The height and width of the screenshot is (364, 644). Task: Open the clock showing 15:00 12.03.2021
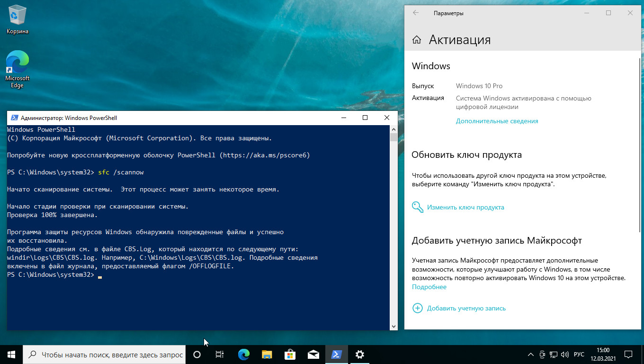tap(603, 355)
